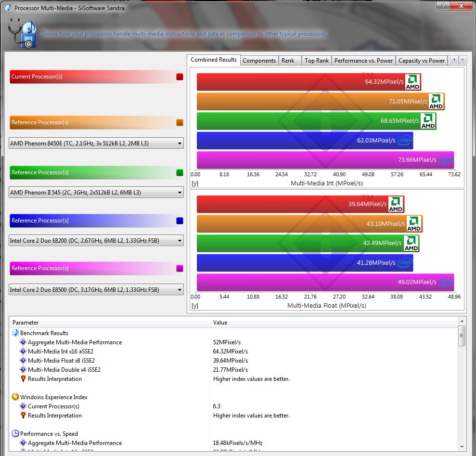The width and height of the screenshot is (476, 456).
Task: Click the stethoscope Sandra module icon in the header
Action: 22,33
